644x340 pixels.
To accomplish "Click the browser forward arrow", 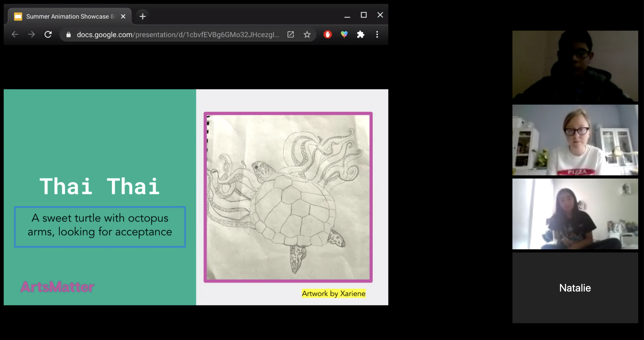I will (x=31, y=34).
